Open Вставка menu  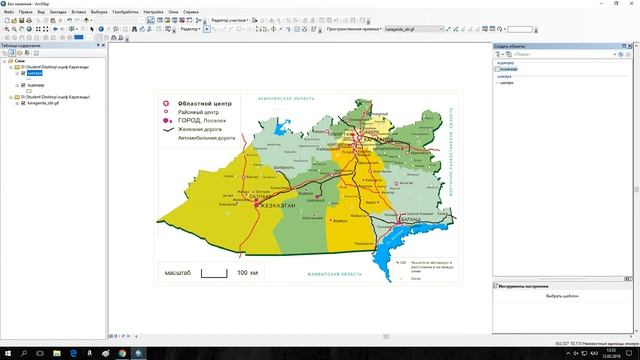point(78,12)
